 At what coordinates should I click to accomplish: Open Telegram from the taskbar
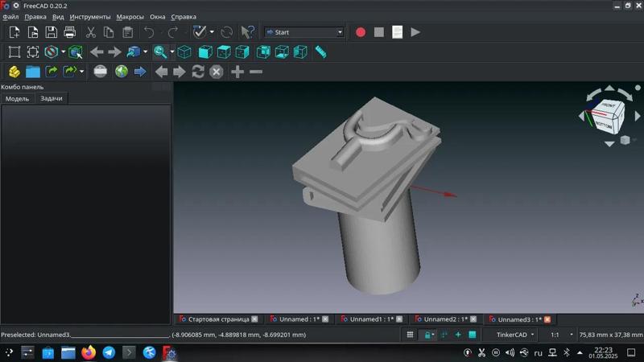point(109,352)
